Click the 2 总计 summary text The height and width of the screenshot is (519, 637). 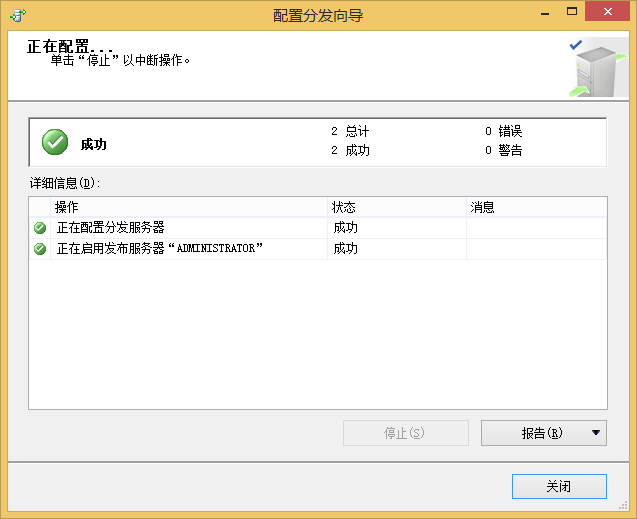(x=350, y=131)
